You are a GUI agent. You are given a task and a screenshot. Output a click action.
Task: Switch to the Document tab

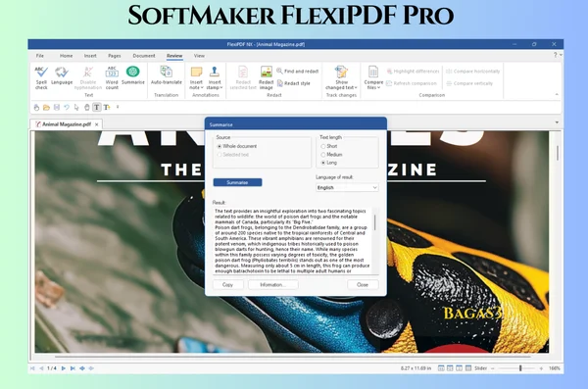tap(144, 56)
